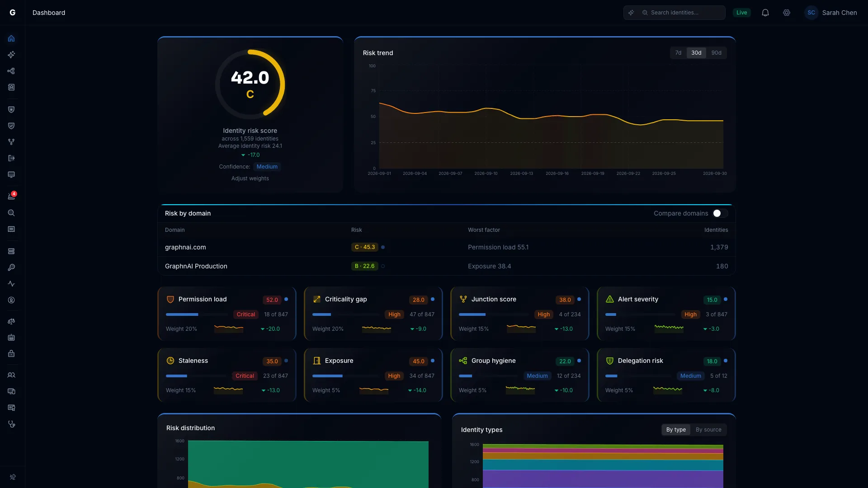Open the balance scales sidebar icon
The image size is (868, 488).
(x=11, y=321)
